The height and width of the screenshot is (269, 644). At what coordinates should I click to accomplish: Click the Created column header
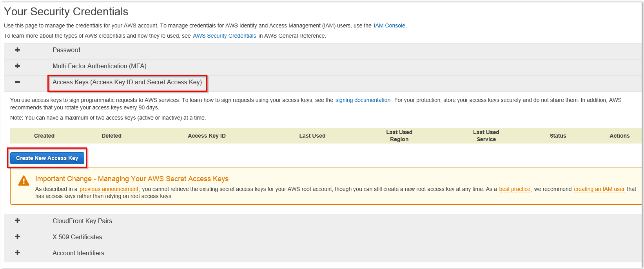[x=44, y=136]
